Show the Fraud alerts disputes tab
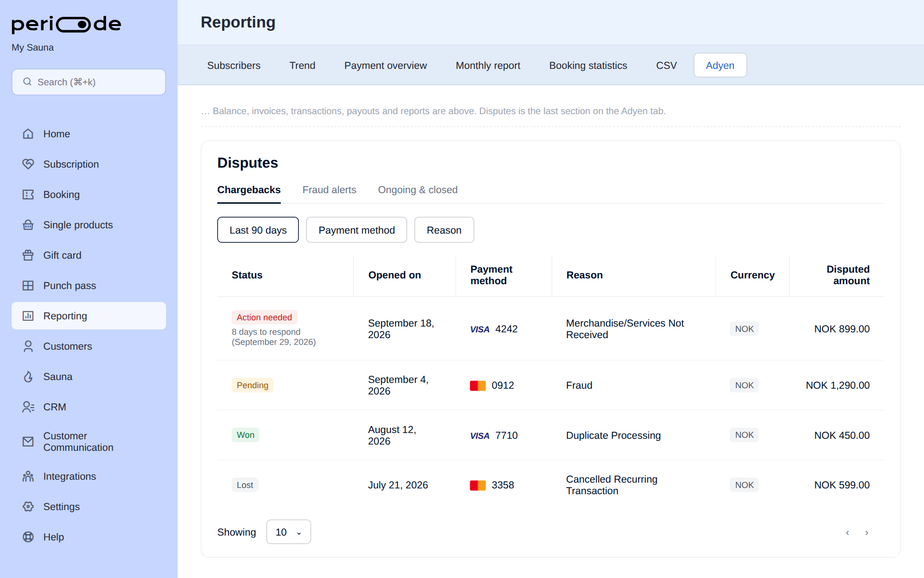 (x=329, y=190)
